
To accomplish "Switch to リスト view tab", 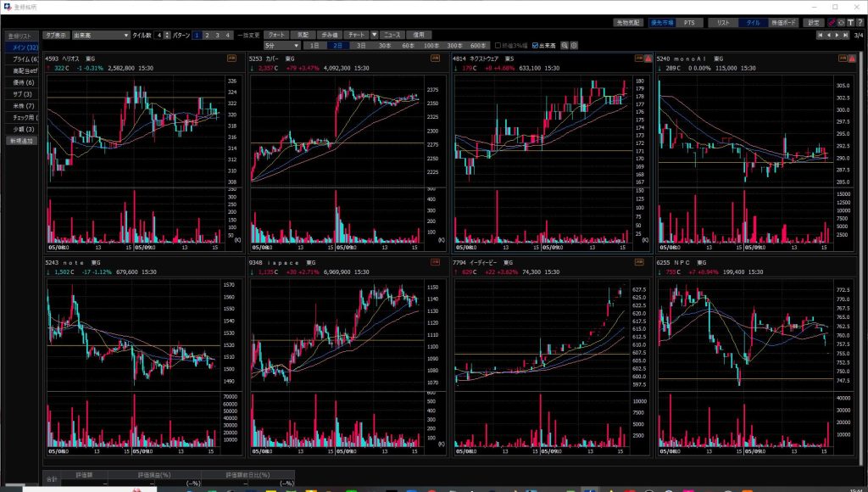I will point(723,23).
